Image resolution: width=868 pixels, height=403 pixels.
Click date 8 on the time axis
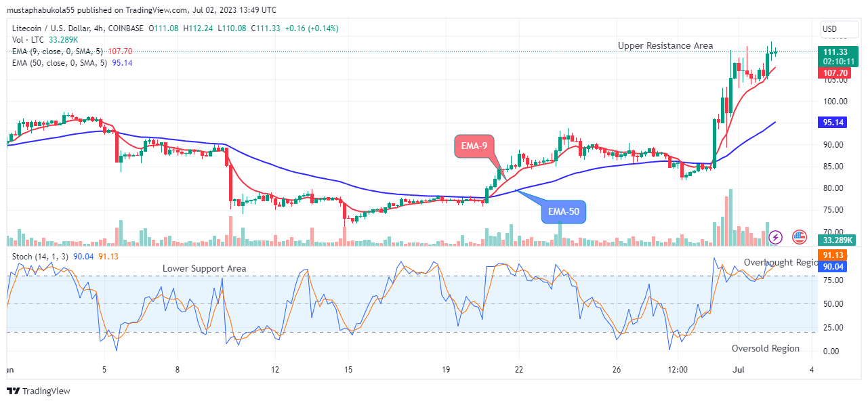coord(178,370)
